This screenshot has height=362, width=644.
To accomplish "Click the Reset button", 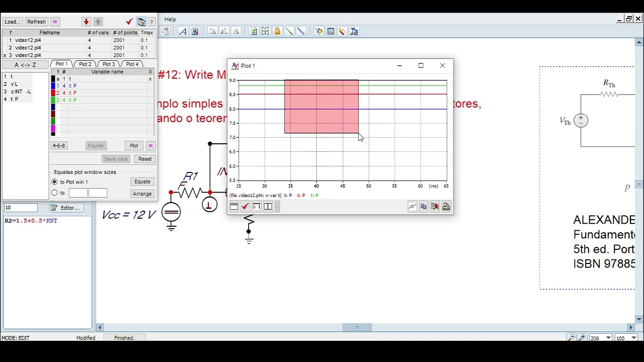I will pyautogui.click(x=145, y=159).
